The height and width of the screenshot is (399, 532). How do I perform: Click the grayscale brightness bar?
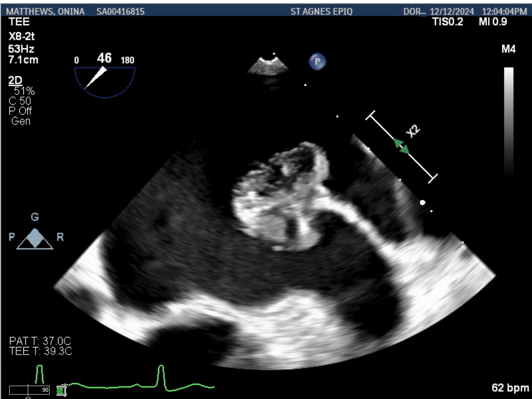(x=509, y=120)
